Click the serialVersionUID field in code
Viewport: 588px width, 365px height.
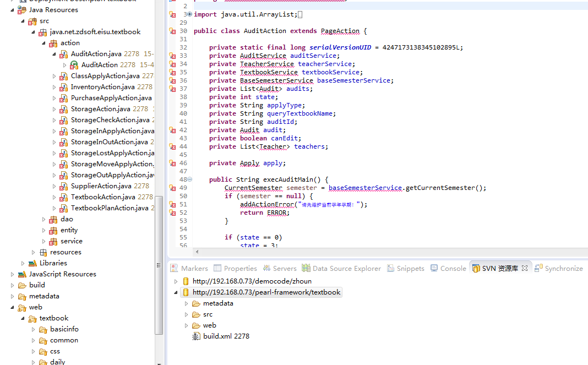(x=340, y=48)
